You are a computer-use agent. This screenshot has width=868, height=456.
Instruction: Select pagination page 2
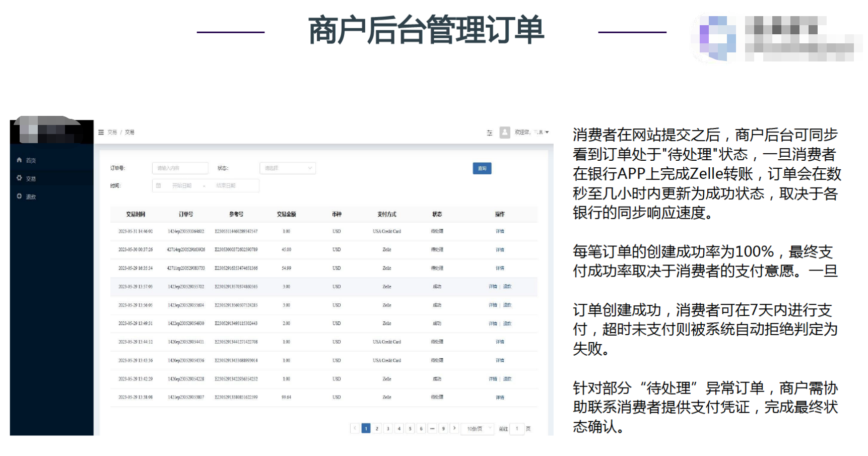(x=377, y=429)
